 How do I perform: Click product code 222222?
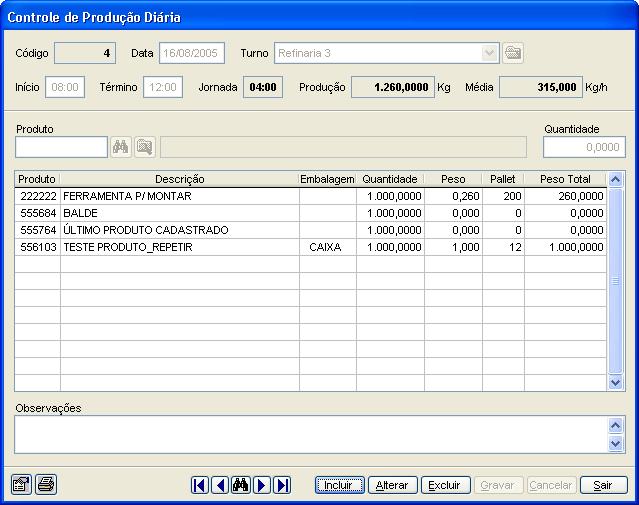[38, 196]
